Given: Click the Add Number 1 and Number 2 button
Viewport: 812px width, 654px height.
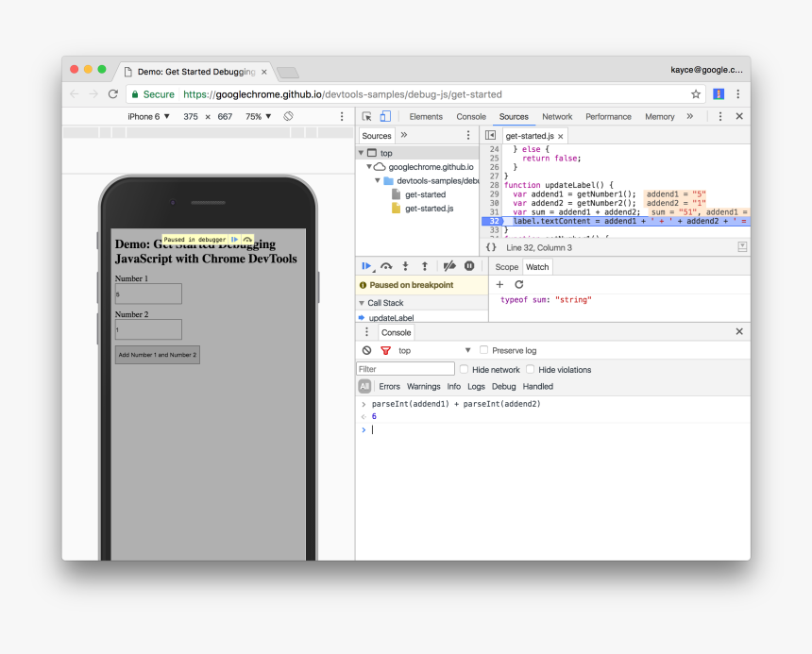Looking at the screenshot, I should (x=157, y=354).
